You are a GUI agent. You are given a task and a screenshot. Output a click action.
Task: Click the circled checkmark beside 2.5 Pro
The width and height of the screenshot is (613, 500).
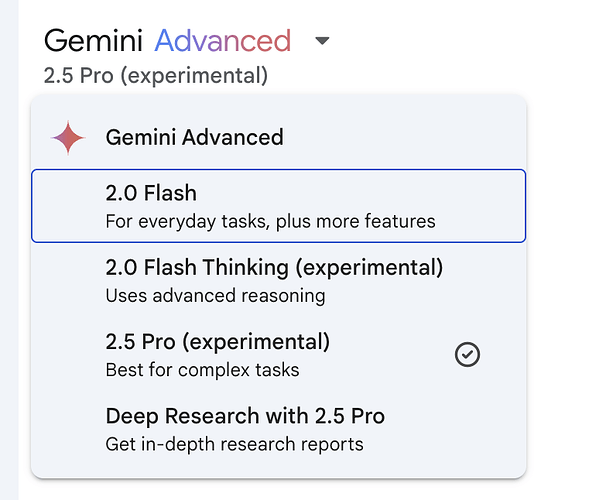point(467,355)
